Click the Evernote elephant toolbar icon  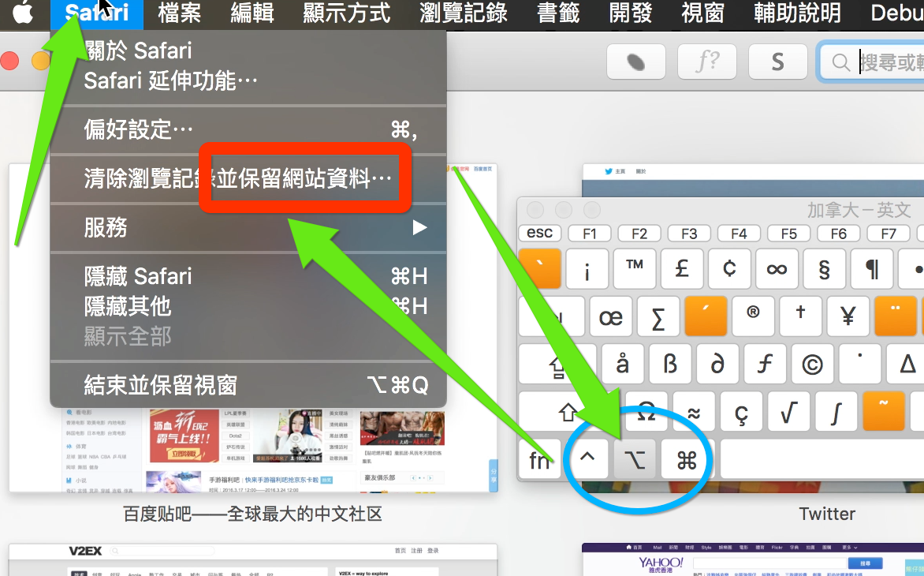[x=635, y=62]
